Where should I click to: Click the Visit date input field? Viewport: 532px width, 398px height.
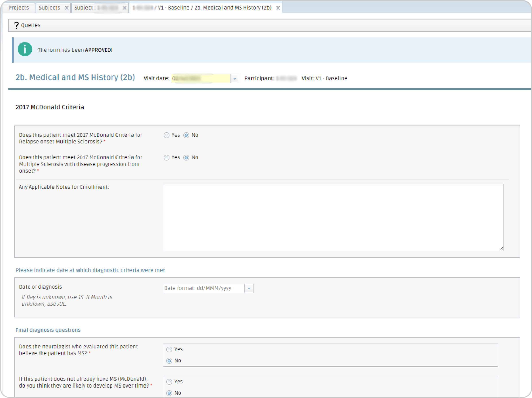pos(200,79)
